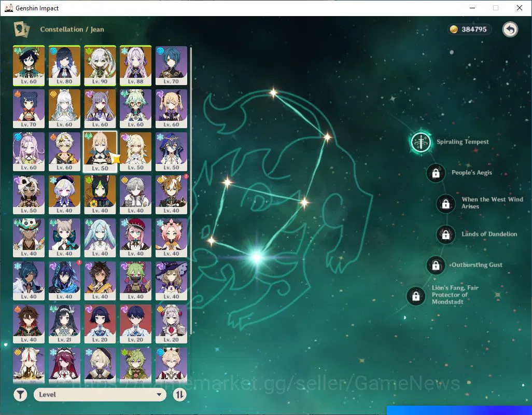The image size is (532, 415).
Task: Click the character list scrollbar
Action: click(x=191, y=190)
